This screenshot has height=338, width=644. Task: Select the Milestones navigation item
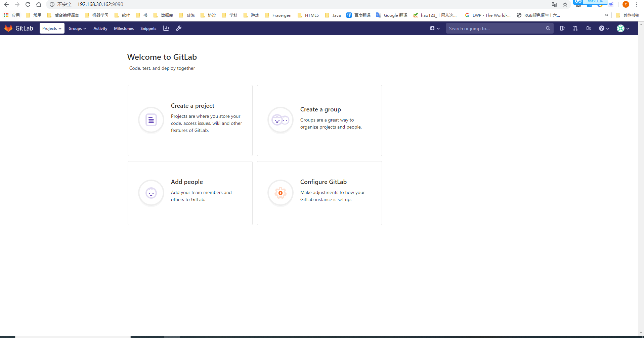124,28
